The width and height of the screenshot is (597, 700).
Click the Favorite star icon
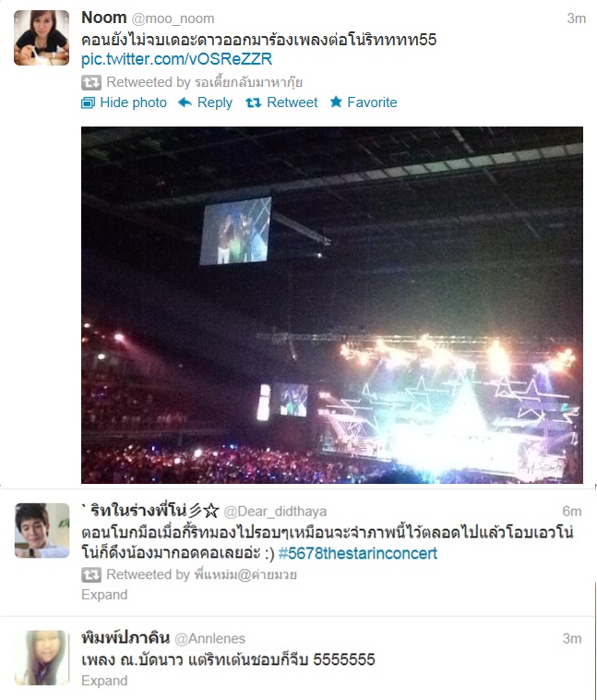tap(336, 103)
